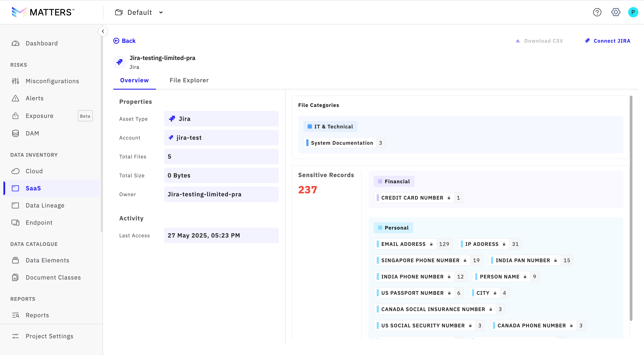Click the Matters logo
Screen dimensions: 644x355
(43, 12)
